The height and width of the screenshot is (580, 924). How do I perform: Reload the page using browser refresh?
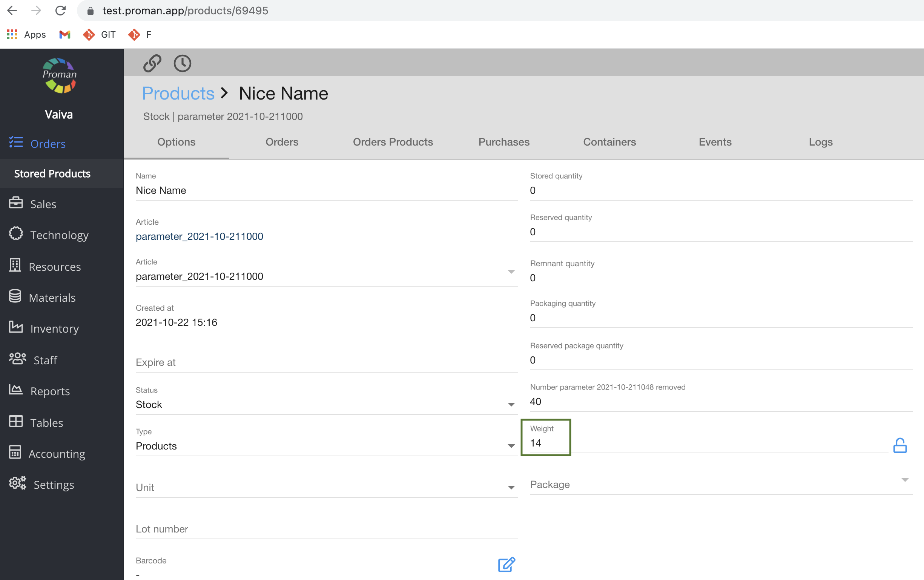click(x=60, y=10)
